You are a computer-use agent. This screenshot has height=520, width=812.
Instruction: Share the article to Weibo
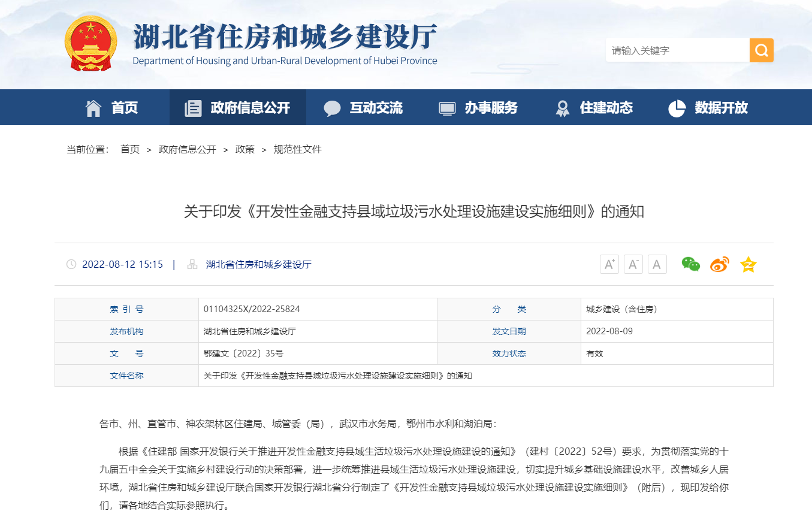point(719,264)
